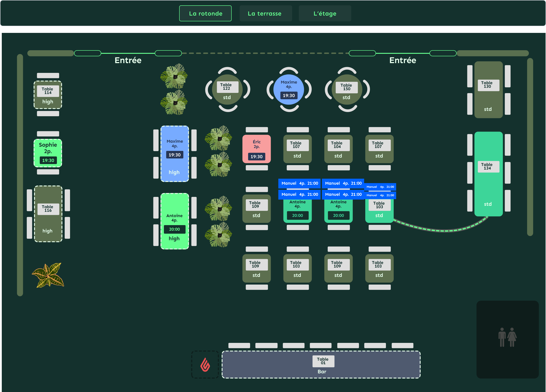Select Table 116 high
This screenshot has height=392, width=546.
(48, 214)
